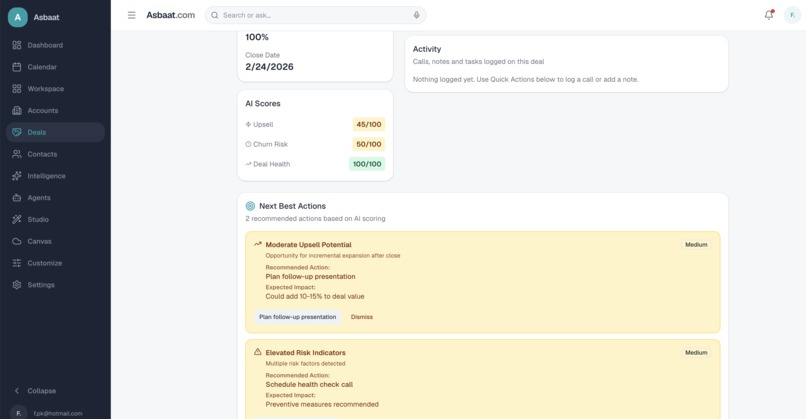Click the Close Date value 2/24/2026
Image resolution: width=806 pixels, height=419 pixels.
(269, 67)
